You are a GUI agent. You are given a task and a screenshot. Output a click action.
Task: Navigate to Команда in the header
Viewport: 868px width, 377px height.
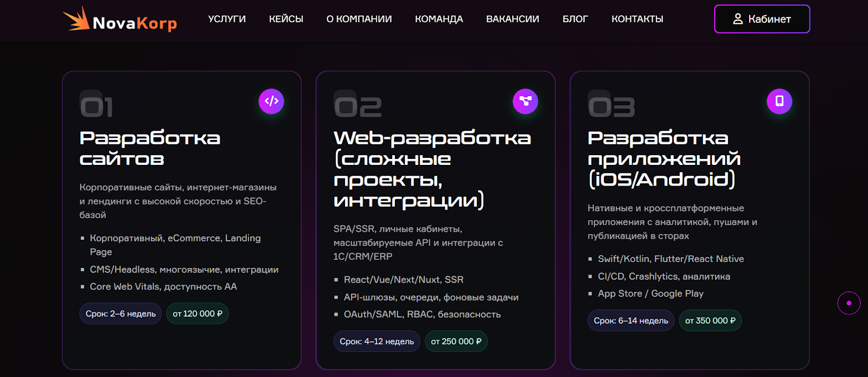pos(439,19)
